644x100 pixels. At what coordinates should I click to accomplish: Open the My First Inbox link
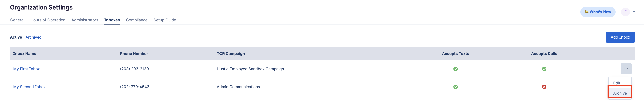point(26,69)
